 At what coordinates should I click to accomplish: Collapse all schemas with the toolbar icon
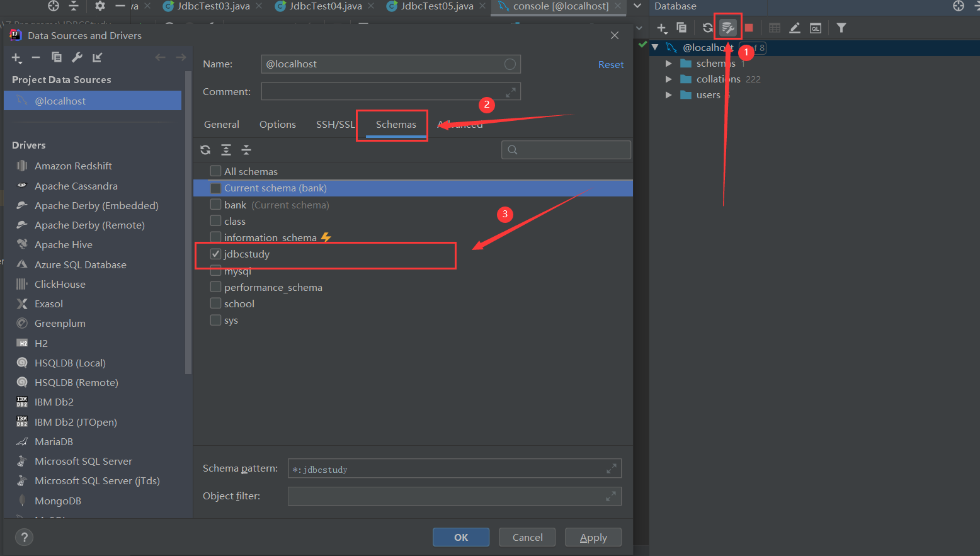[x=246, y=150]
